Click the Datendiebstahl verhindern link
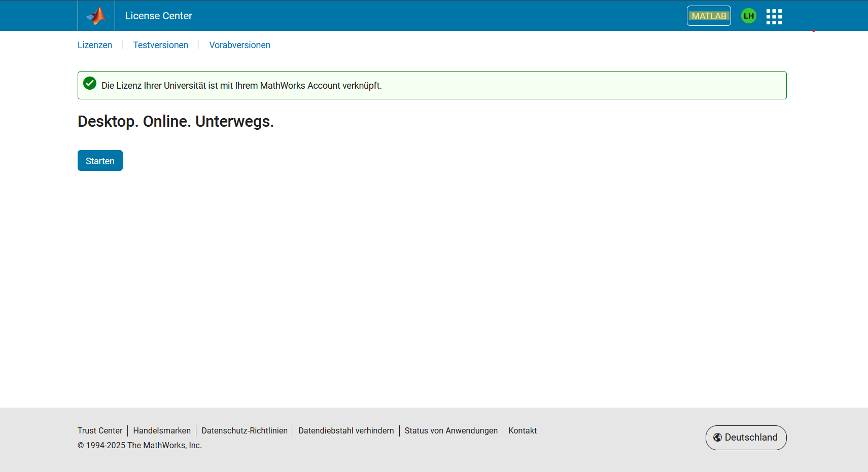This screenshot has width=868, height=472. [346, 430]
